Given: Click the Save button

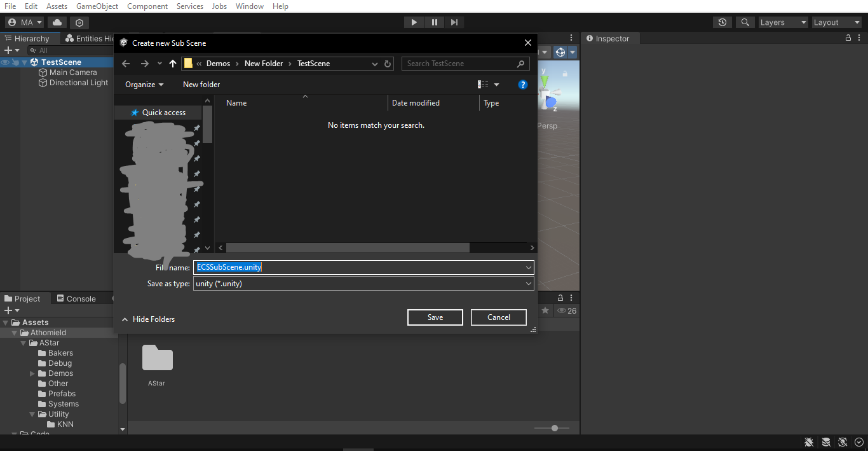Looking at the screenshot, I should (435, 317).
